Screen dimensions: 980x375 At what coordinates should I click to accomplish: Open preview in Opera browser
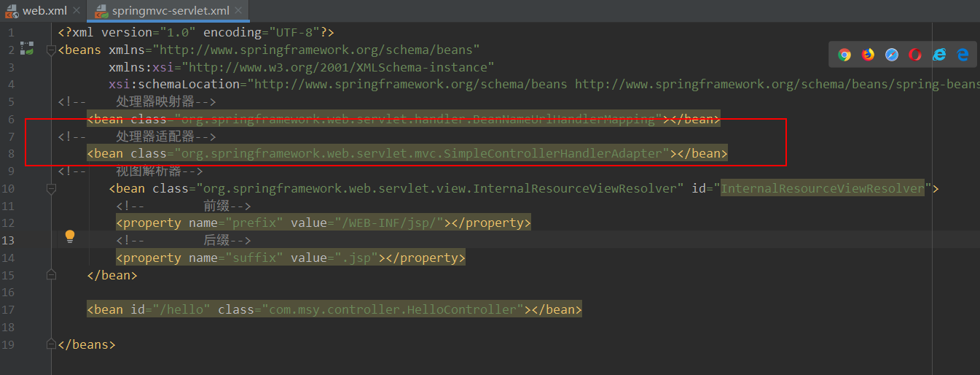pos(915,55)
